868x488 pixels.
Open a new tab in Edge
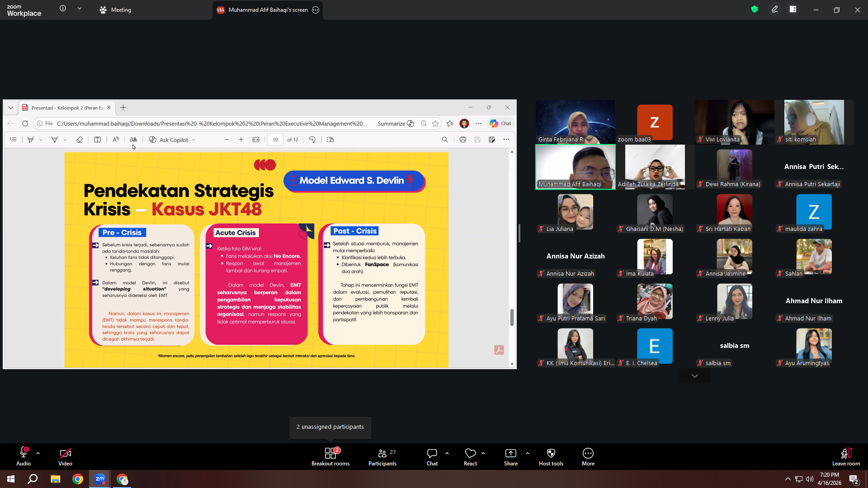[x=123, y=108]
